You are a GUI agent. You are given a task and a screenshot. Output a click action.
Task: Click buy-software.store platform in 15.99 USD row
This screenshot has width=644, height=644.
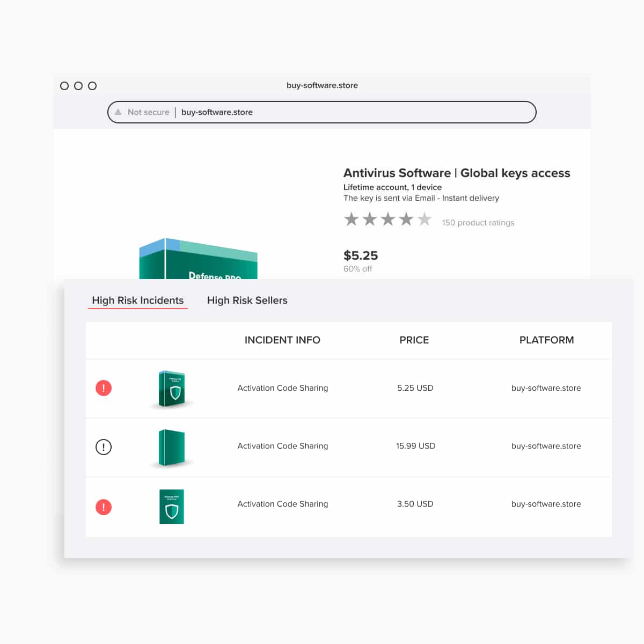[x=546, y=446]
